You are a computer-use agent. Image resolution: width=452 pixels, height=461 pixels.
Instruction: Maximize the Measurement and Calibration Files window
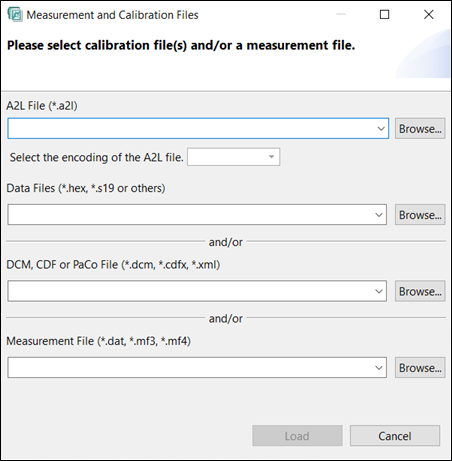(384, 14)
